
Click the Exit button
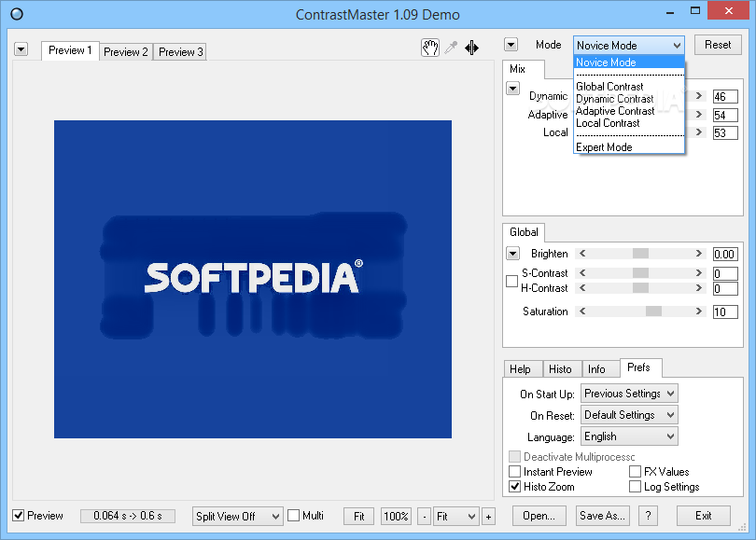coord(704,516)
